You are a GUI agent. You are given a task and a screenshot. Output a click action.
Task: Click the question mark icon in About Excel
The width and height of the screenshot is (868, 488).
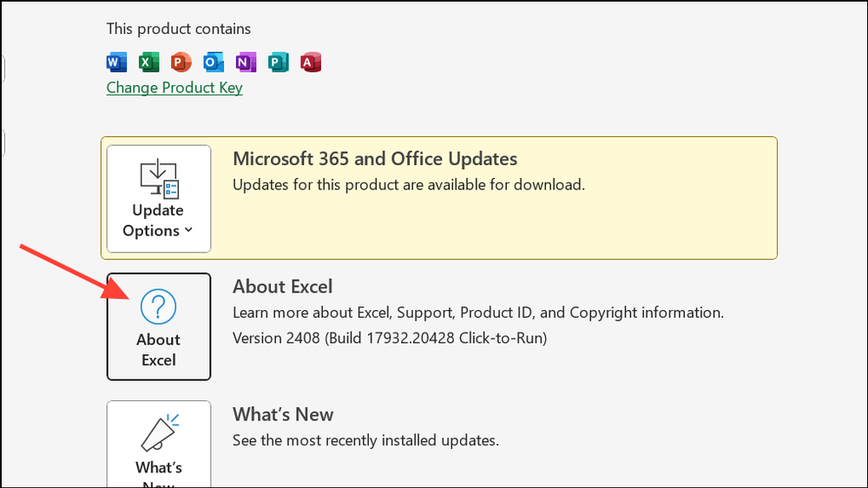[x=158, y=307]
